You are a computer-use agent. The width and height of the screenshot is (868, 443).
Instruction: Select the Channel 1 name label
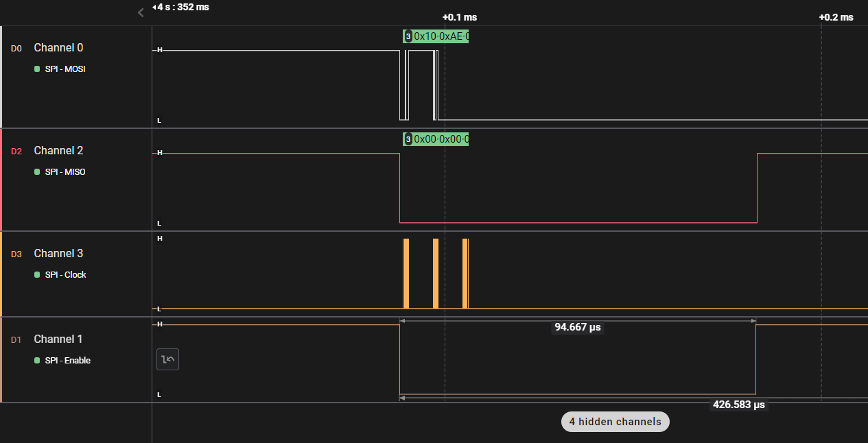coord(58,339)
